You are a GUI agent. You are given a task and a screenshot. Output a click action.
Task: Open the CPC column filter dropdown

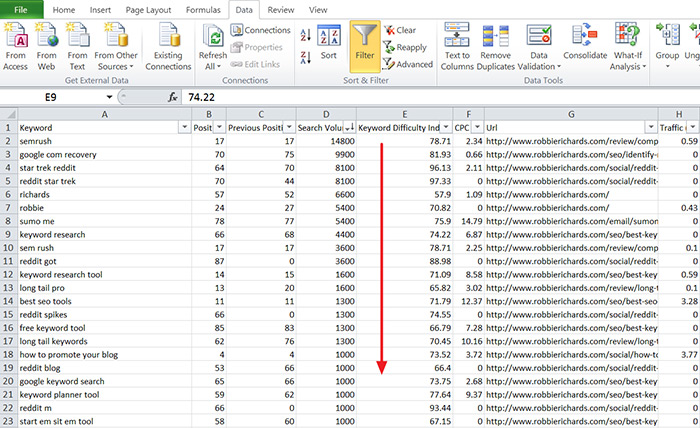point(477,128)
